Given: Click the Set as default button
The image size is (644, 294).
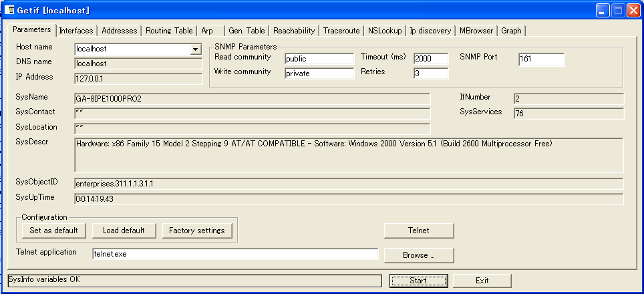Looking at the screenshot, I should click(53, 231).
